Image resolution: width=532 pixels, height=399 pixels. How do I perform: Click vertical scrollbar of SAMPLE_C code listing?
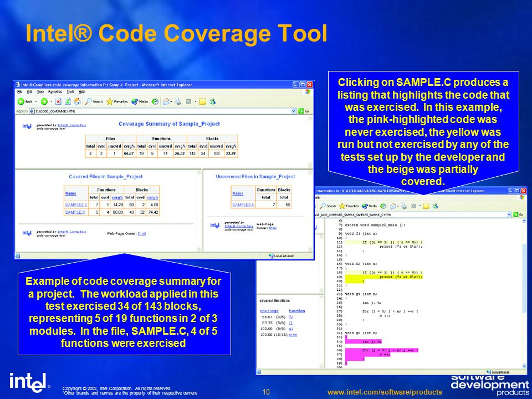tap(524, 294)
